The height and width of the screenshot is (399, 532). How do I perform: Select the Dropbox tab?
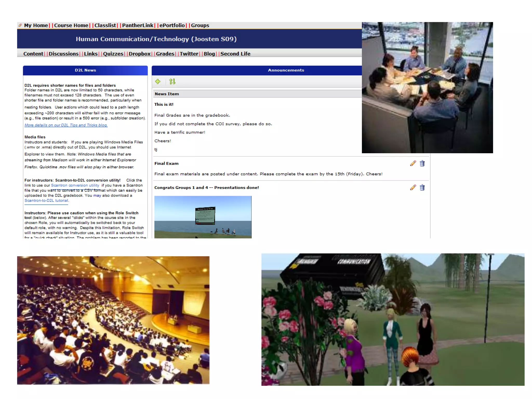[x=139, y=54]
